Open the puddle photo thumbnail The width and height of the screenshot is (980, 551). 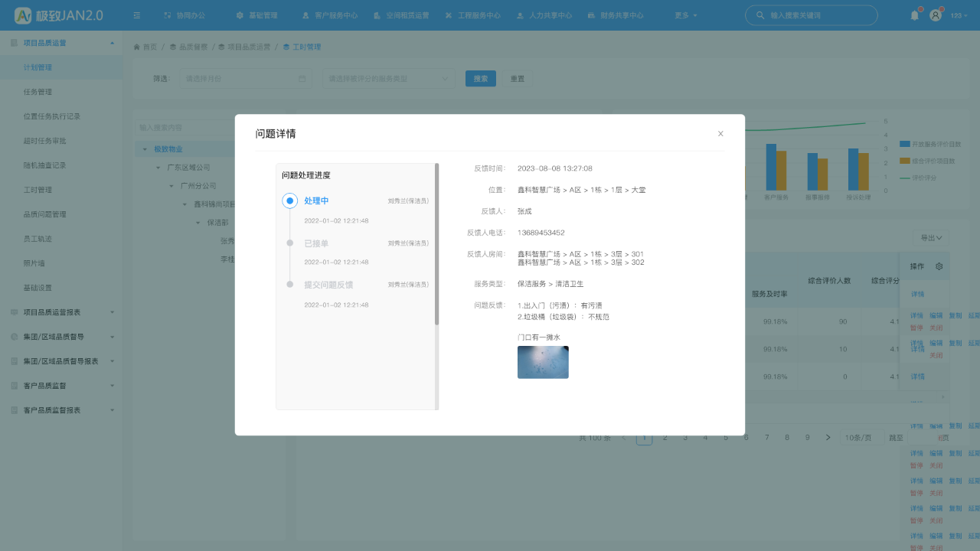543,362
